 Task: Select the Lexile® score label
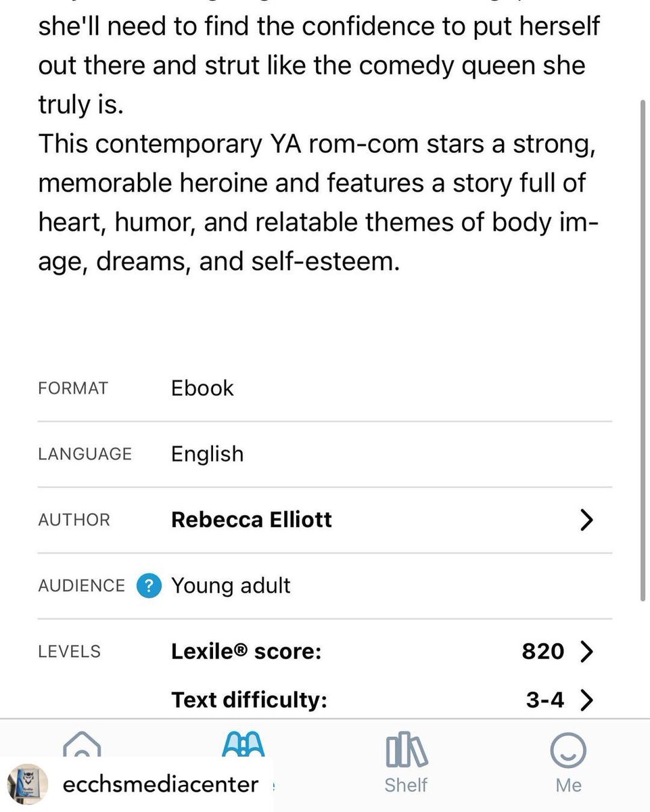[246, 652]
